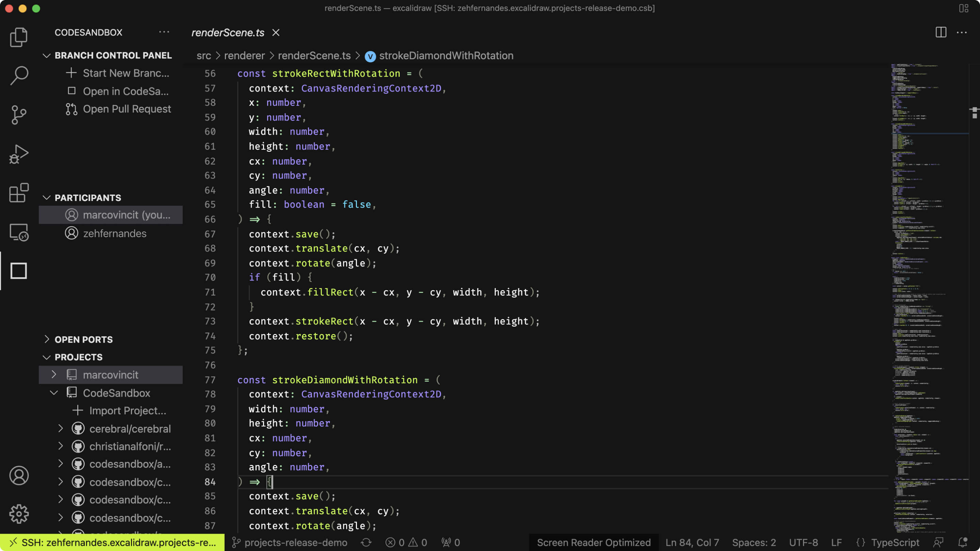Open the Remote Explorer view

[19, 232]
